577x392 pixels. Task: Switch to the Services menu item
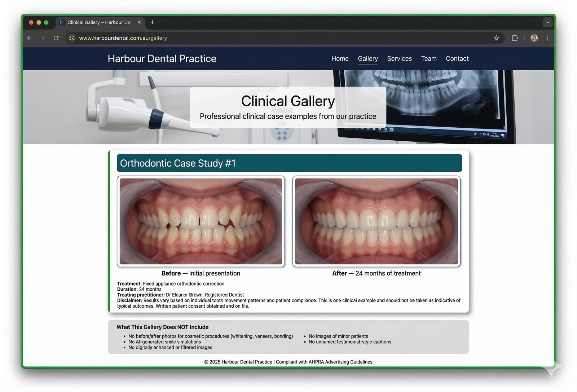399,58
